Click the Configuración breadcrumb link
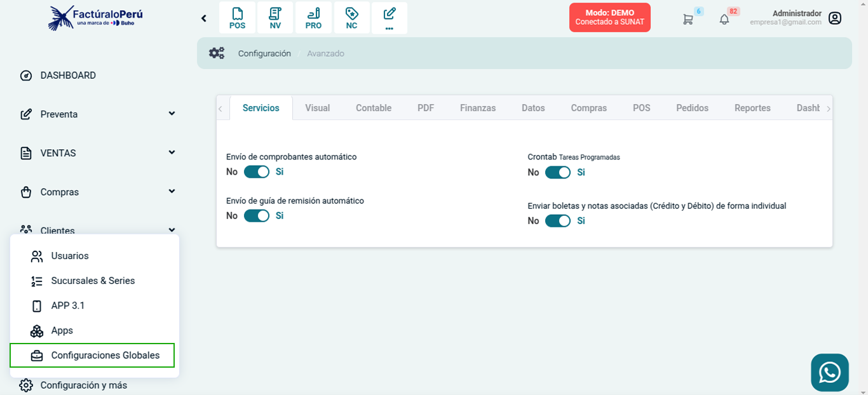868x395 pixels. pyautogui.click(x=264, y=53)
